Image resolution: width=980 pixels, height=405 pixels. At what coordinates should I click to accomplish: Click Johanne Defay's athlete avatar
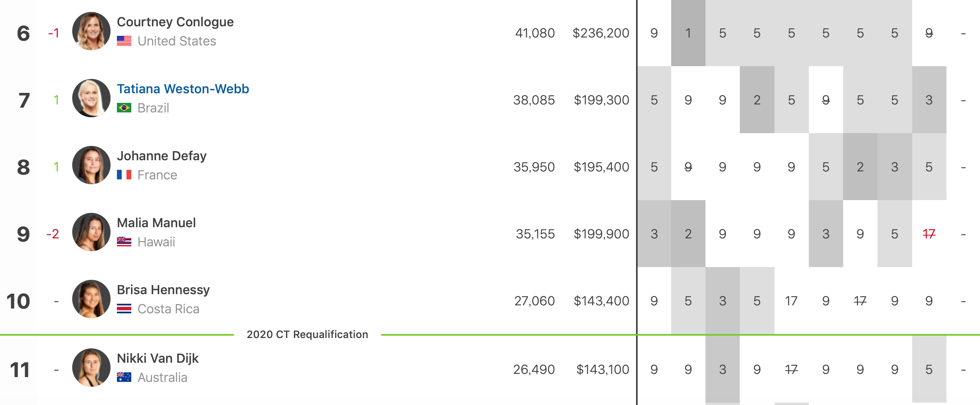click(91, 165)
